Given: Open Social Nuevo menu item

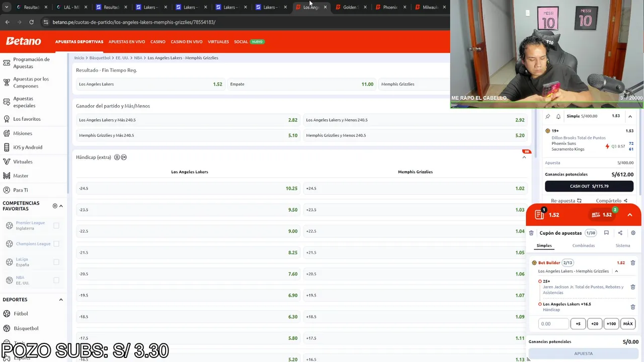Looking at the screenshot, I should (x=249, y=42).
